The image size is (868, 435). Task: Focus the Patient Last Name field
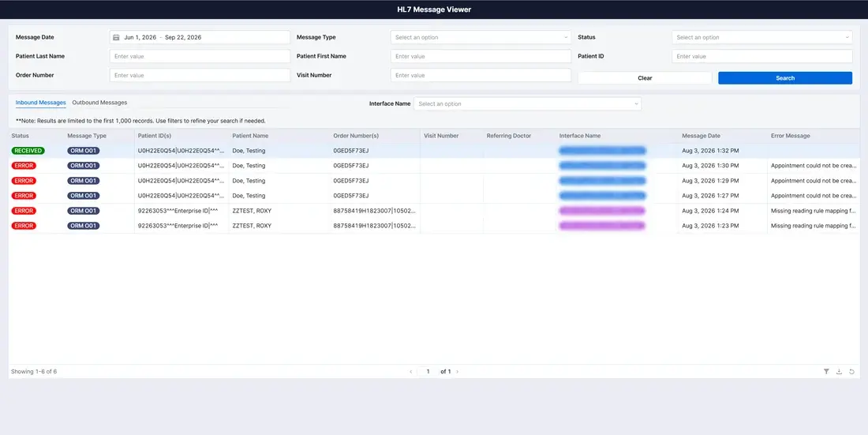click(200, 56)
